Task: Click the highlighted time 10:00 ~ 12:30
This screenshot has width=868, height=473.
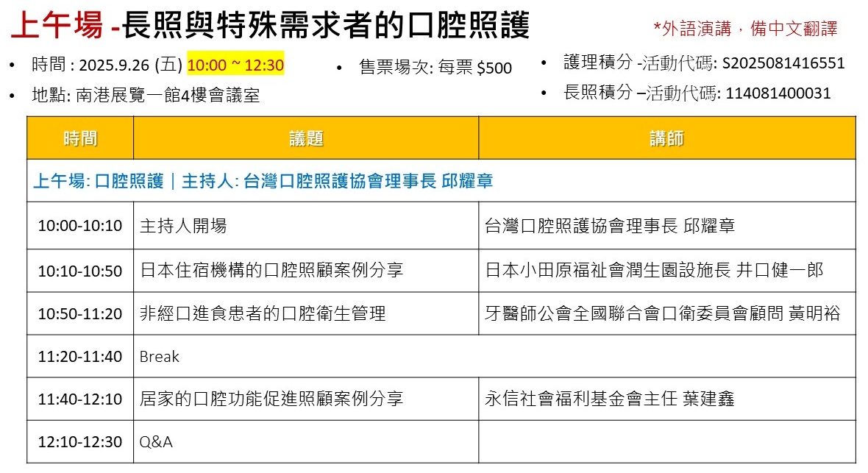Action: coord(235,65)
